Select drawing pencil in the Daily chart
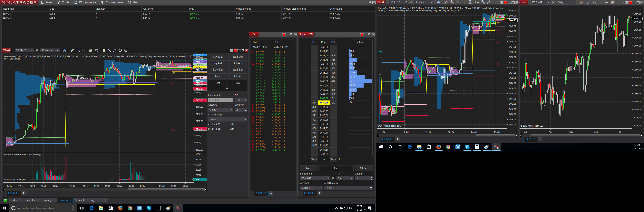The width and height of the screenshot is (644, 212). pos(589,2)
